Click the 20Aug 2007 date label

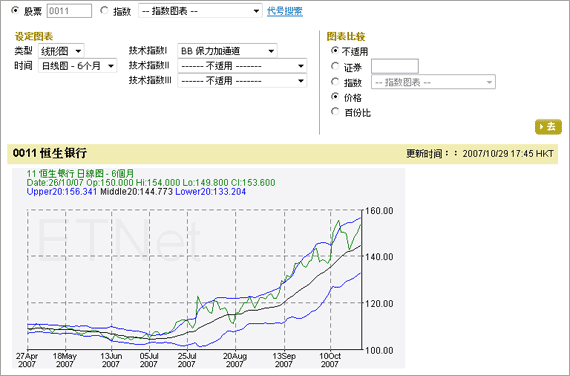(x=235, y=360)
